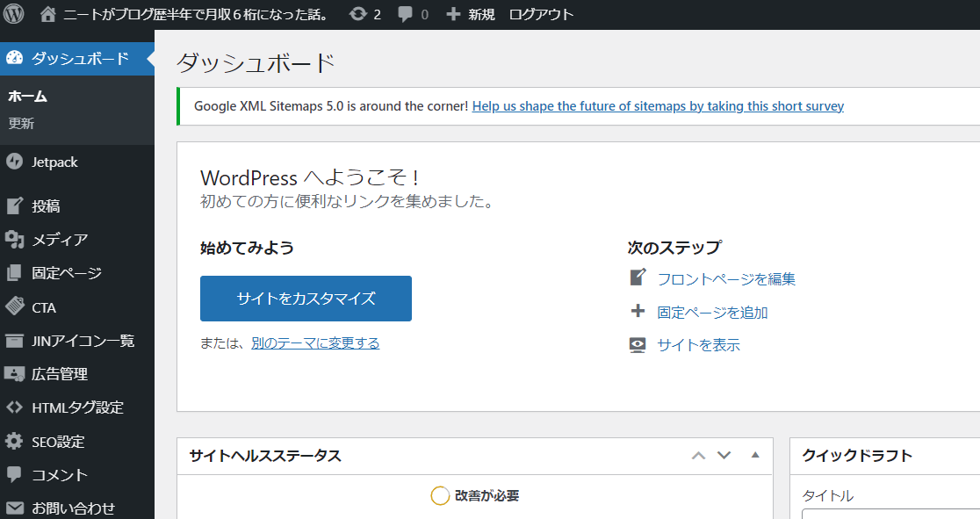The image size is (980, 519).
Task: Open the サイトを表示 link
Action: point(699,345)
